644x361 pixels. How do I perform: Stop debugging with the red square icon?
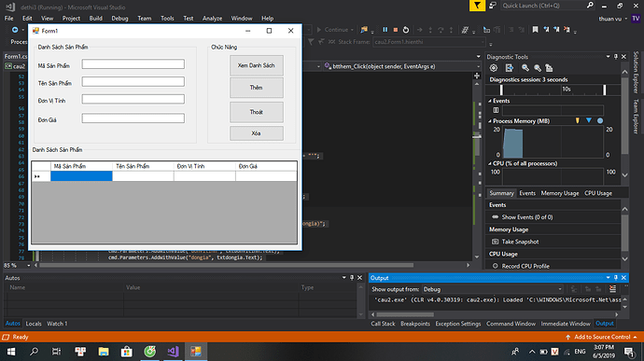396,30
